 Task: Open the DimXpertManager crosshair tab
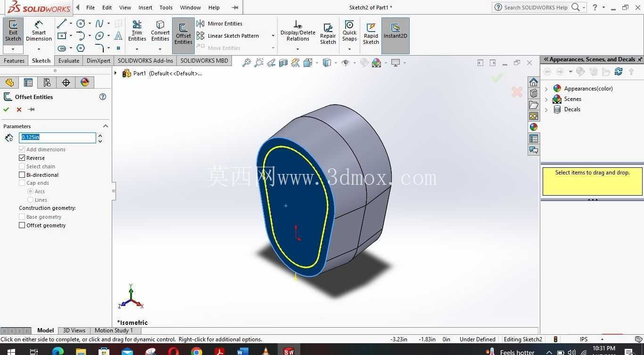[x=66, y=83]
